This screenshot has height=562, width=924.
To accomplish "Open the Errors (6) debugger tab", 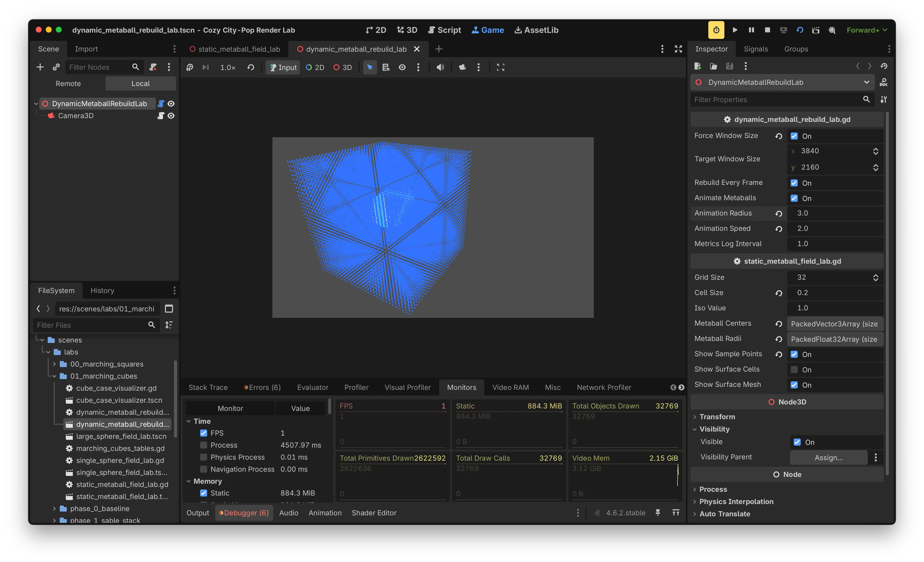I will click(262, 387).
